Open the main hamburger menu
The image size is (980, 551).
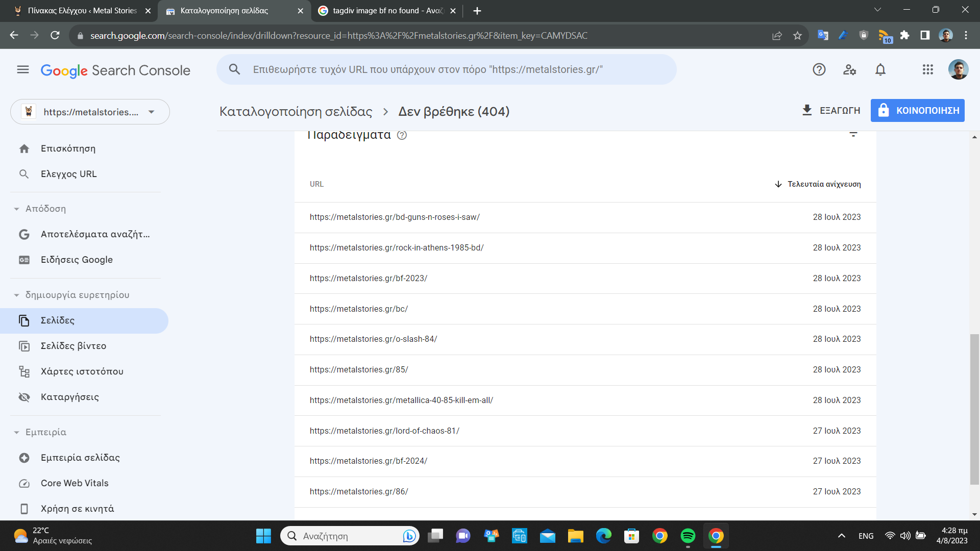[x=23, y=70]
